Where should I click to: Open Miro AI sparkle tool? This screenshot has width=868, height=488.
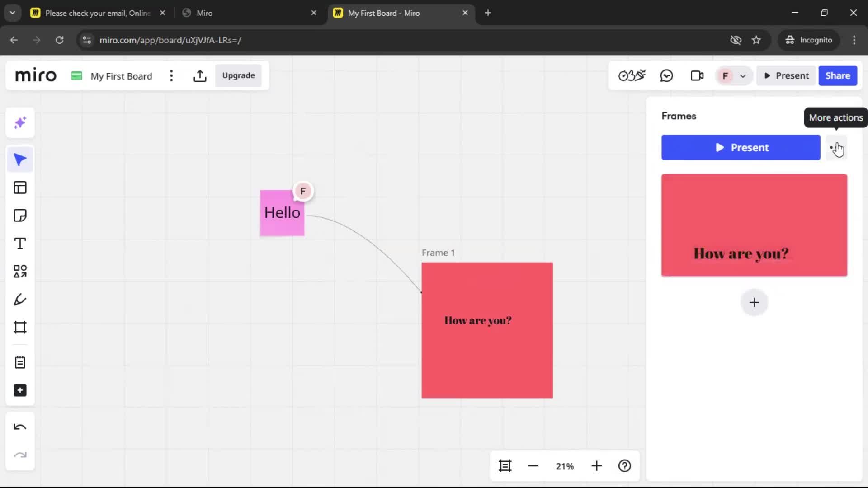point(20,123)
